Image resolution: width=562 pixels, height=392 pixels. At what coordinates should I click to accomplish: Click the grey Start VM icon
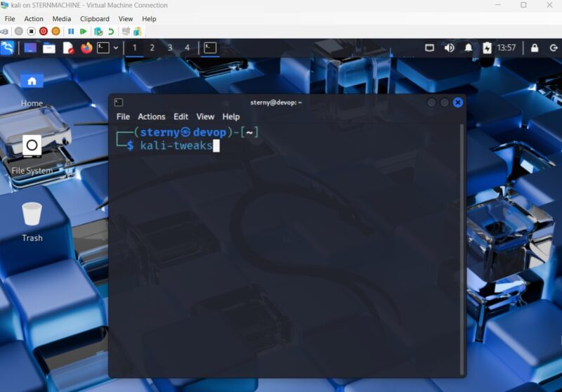tap(19, 32)
